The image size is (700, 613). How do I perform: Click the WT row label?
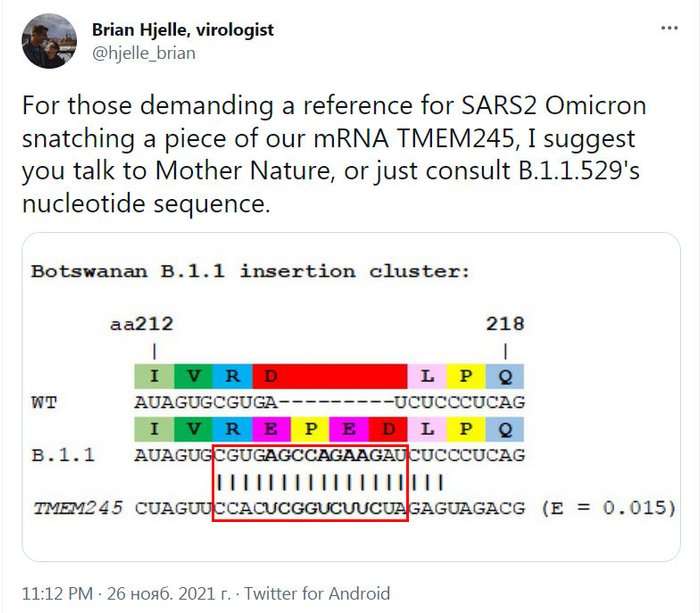[x=44, y=402]
